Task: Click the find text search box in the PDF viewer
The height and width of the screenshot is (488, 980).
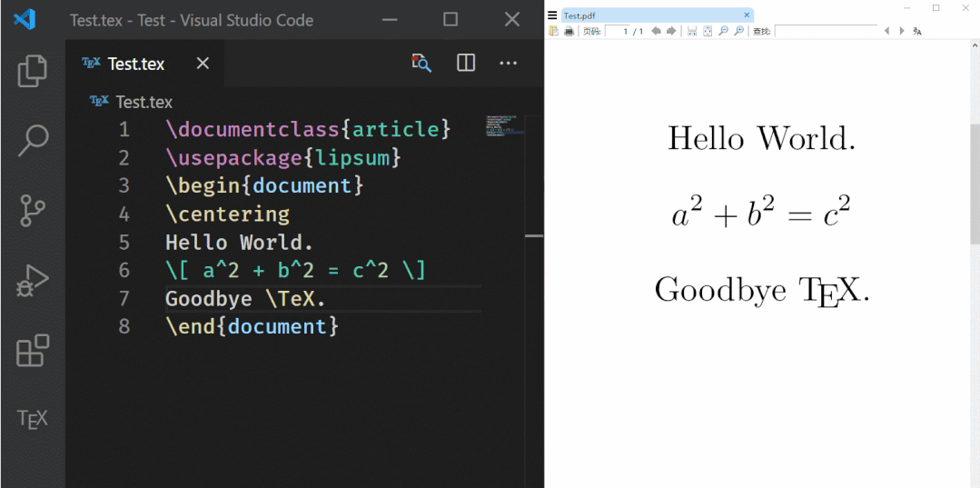Action: pyautogui.click(x=827, y=31)
